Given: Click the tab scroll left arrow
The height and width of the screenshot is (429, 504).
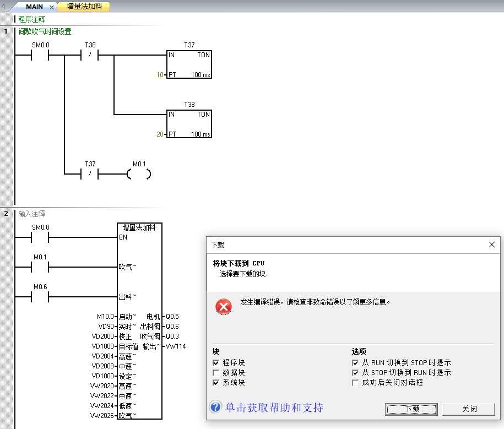Looking at the screenshot, I should pyautogui.click(x=4, y=7).
